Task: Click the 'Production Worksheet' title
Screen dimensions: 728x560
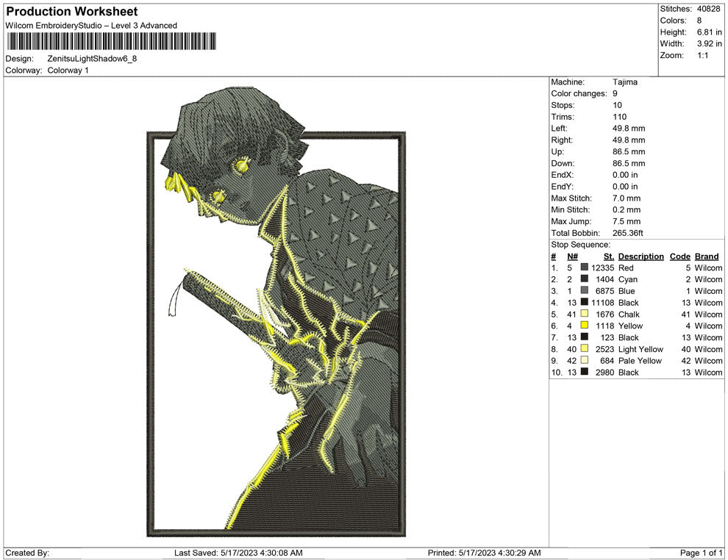Action: coord(72,12)
